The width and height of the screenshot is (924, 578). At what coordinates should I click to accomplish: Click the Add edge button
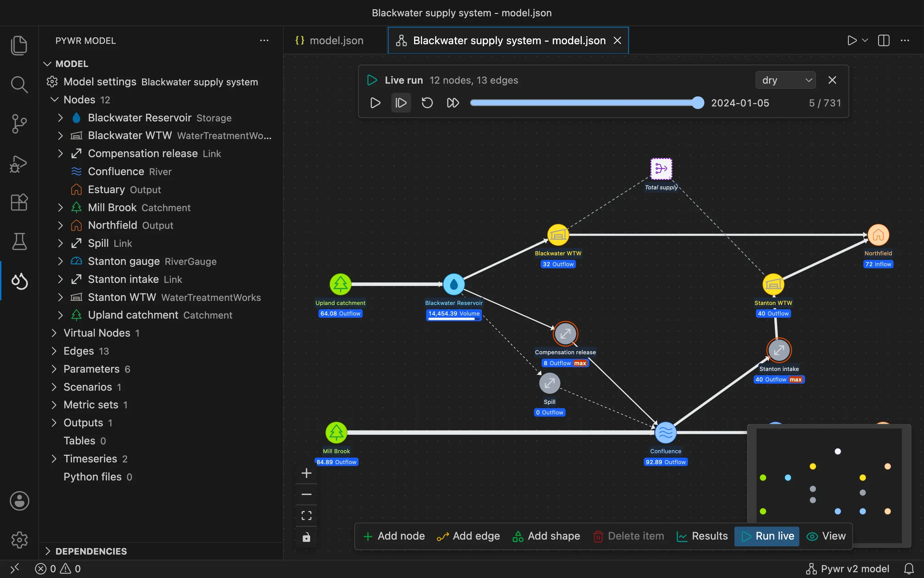tap(468, 536)
